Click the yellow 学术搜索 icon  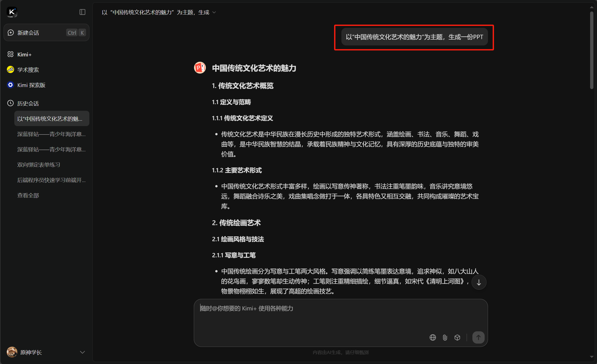coord(10,69)
